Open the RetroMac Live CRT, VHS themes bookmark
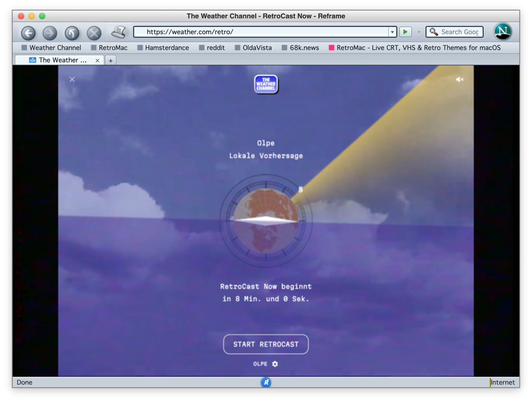The width and height of the screenshot is (532, 402). click(415, 48)
